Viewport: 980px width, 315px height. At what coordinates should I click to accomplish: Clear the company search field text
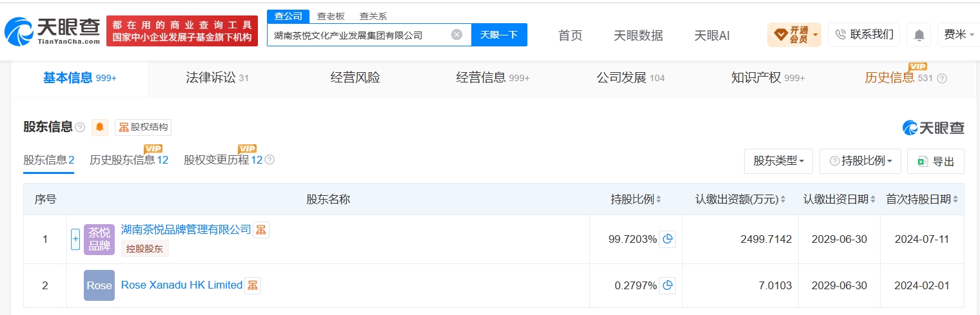point(456,35)
